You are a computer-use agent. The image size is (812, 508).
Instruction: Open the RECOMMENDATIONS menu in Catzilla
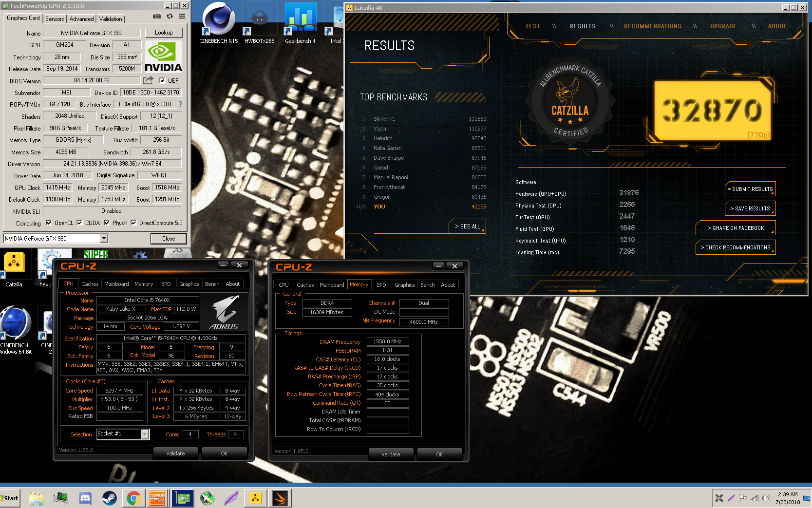click(x=653, y=26)
